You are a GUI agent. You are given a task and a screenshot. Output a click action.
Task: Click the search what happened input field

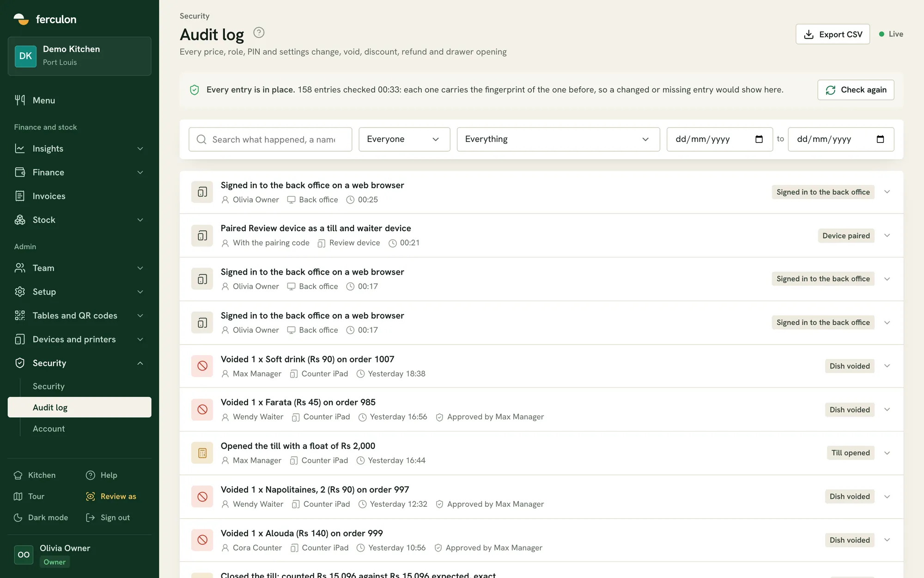(x=270, y=139)
